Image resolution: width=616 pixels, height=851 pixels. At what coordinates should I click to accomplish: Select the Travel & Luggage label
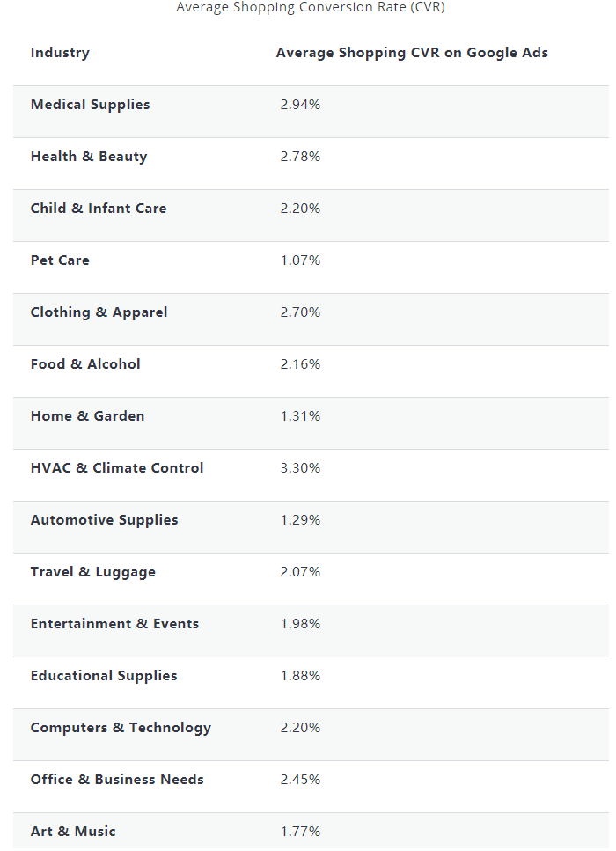coord(92,572)
